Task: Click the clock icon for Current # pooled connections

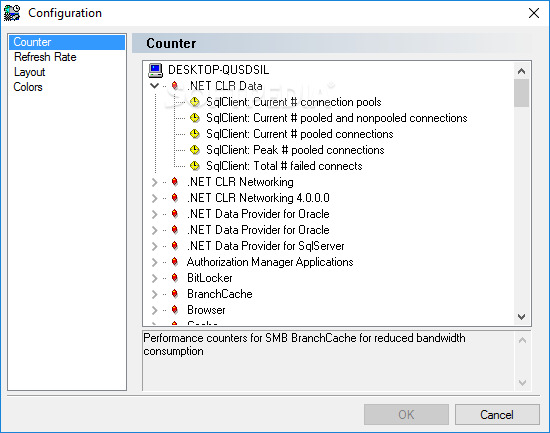Action: (195, 134)
